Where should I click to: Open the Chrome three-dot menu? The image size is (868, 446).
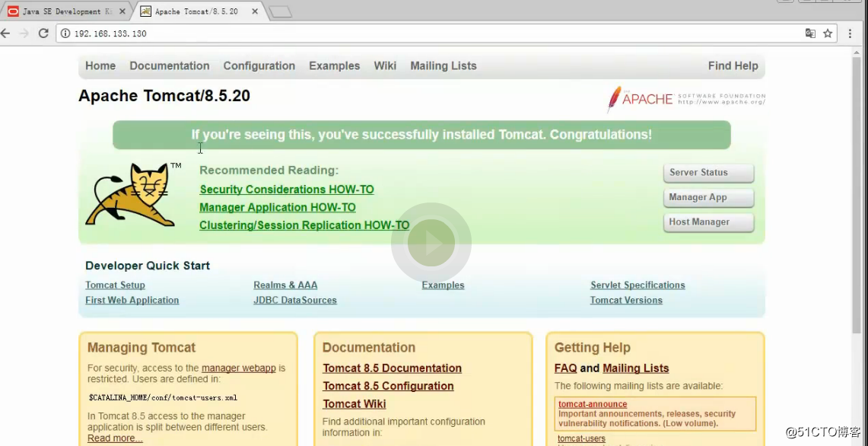[850, 33]
